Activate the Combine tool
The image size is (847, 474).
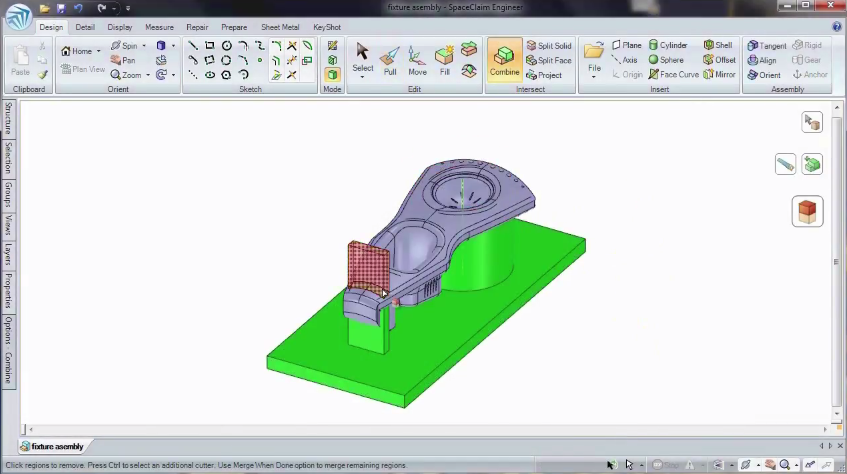(504, 59)
